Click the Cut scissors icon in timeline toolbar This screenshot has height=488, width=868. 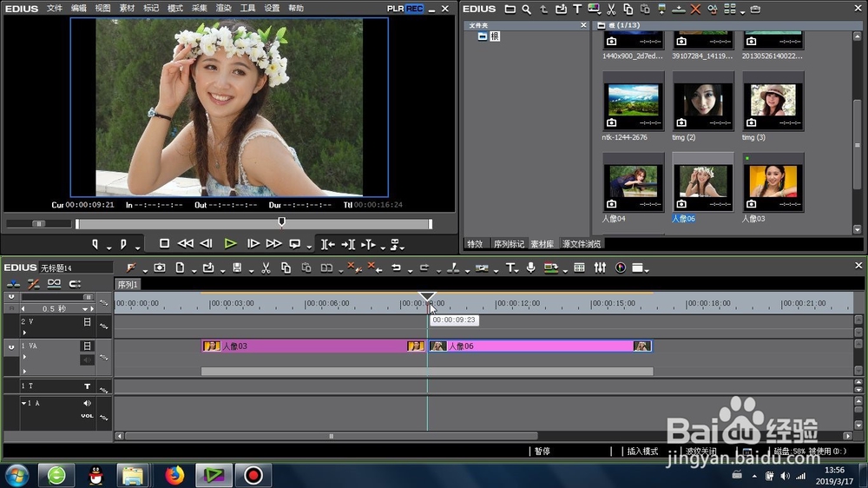click(x=266, y=268)
